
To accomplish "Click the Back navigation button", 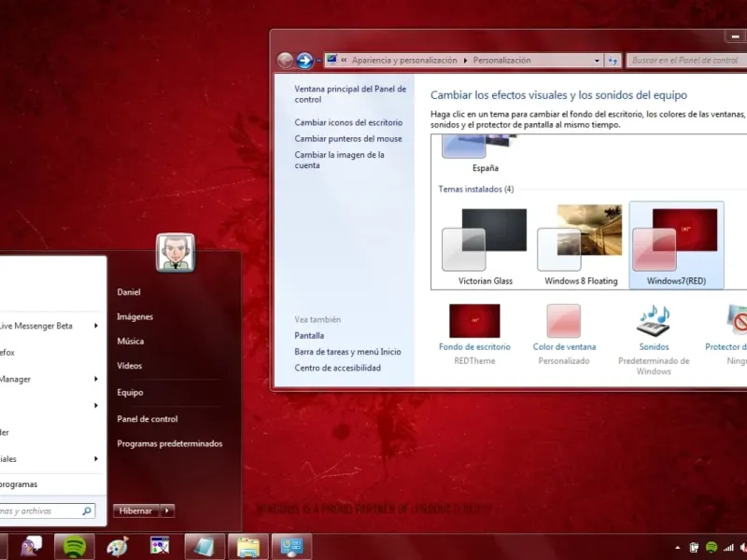I will tap(285, 61).
